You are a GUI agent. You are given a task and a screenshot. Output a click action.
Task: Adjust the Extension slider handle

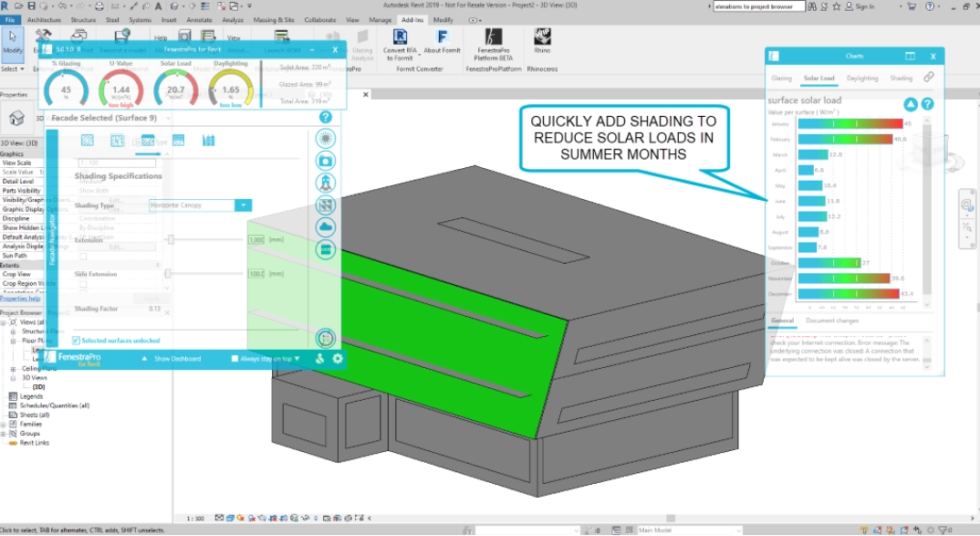pos(171,239)
